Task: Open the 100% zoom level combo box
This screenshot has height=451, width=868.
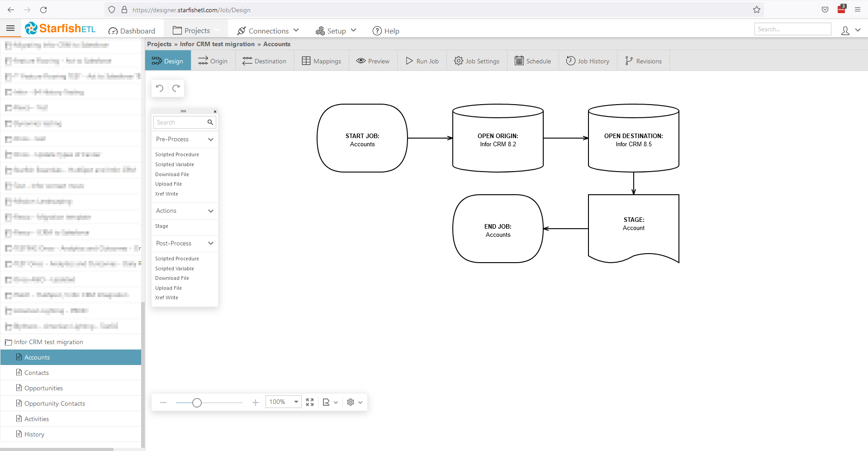Action: click(283, 402)
